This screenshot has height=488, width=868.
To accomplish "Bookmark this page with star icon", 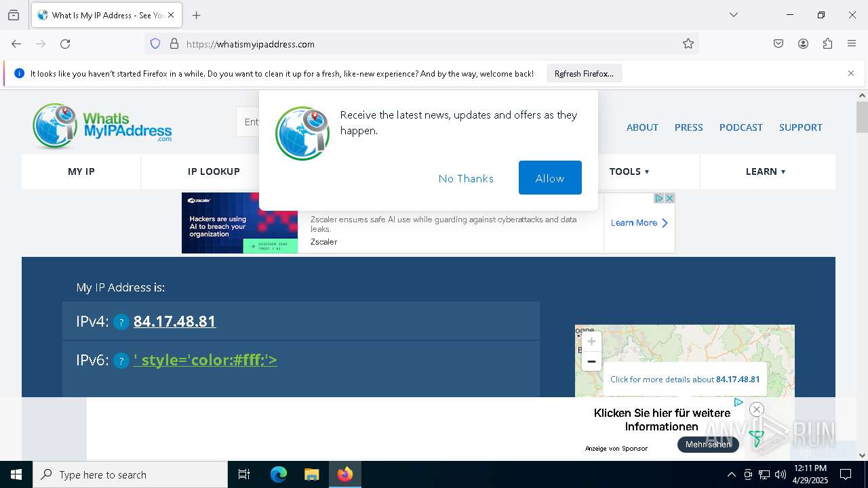I will click(688, 44).
